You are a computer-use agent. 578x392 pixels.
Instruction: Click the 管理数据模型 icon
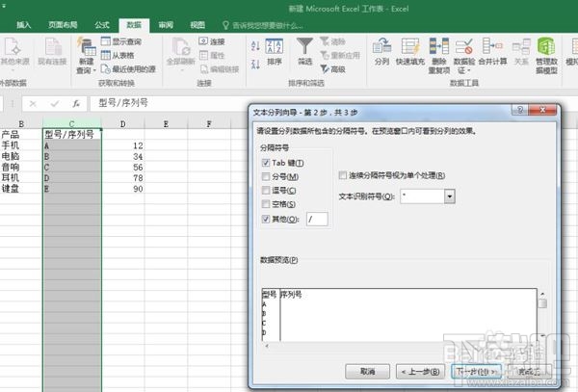(x=546, y=46)
